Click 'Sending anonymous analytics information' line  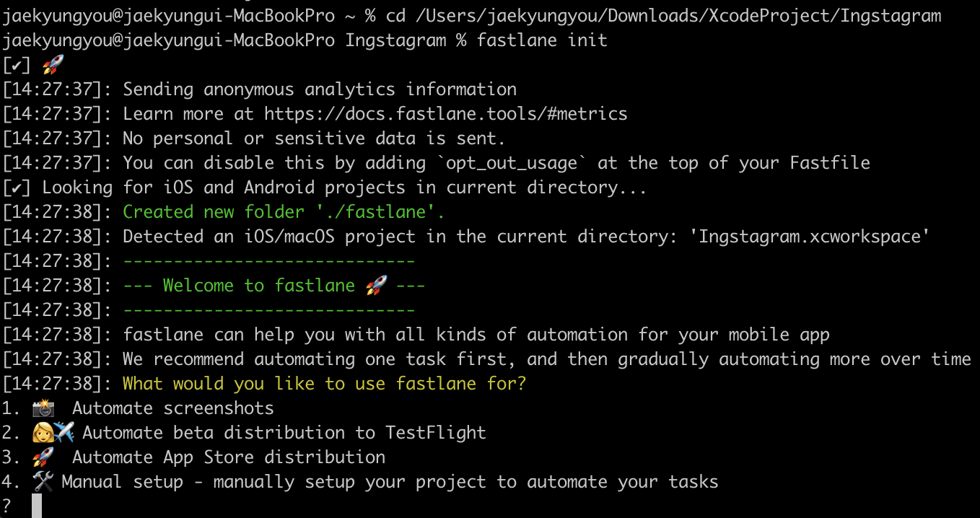[x=320, y=89]
